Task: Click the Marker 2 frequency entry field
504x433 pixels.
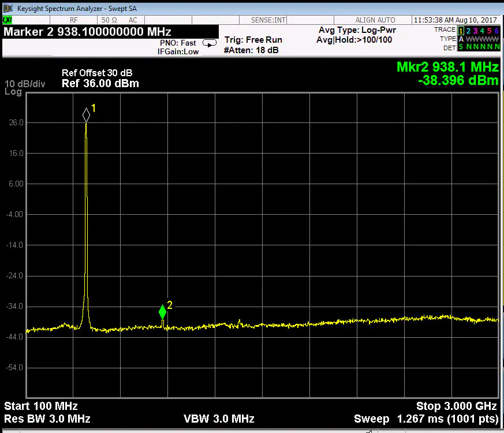Action: point(88,32)
